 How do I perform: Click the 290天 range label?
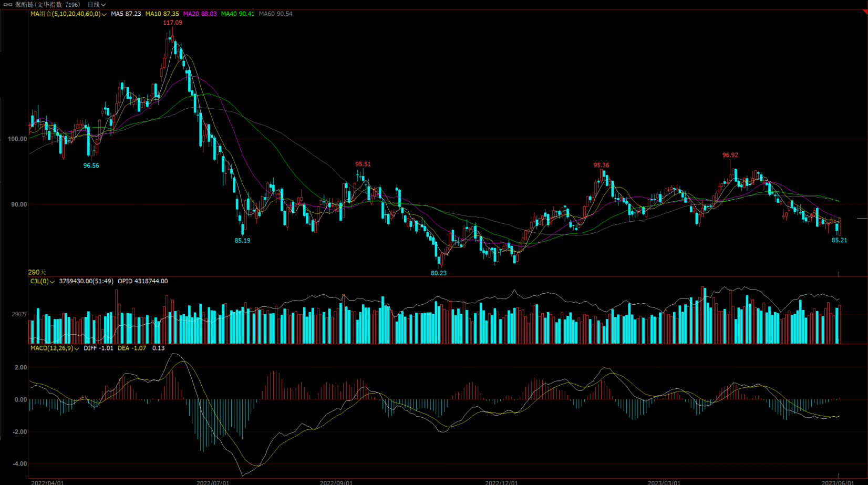pos(37,273)
